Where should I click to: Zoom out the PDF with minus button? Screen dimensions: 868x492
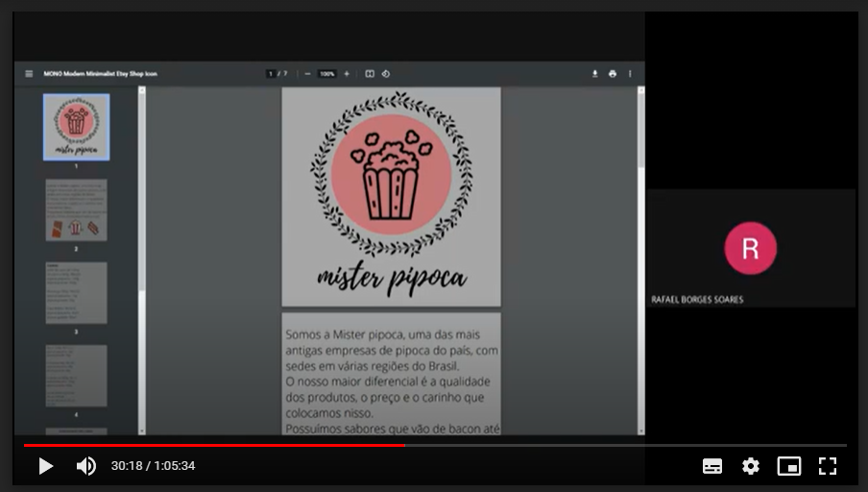[307, 74]
